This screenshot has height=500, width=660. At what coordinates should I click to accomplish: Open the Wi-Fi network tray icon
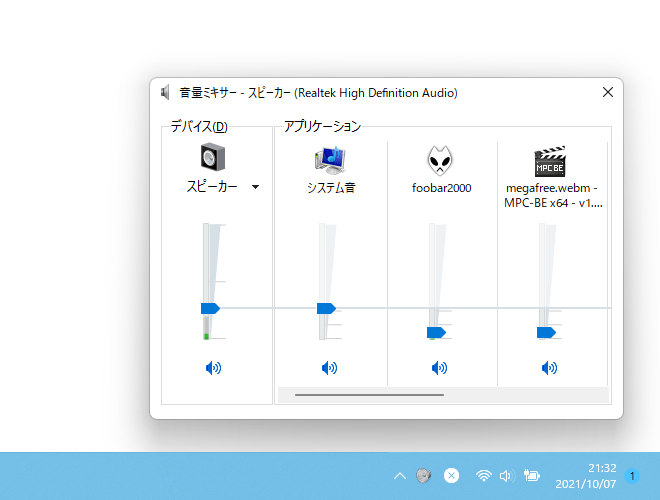coord(484,476)
